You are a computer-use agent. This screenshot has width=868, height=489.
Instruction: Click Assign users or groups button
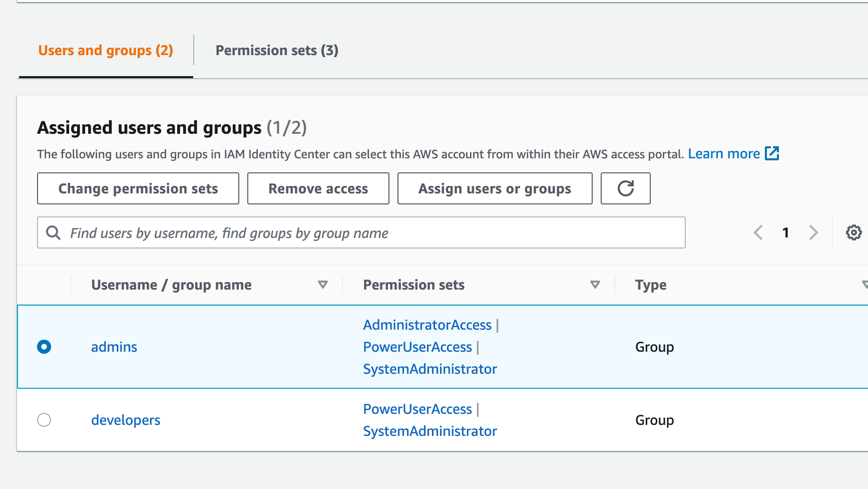495,188
